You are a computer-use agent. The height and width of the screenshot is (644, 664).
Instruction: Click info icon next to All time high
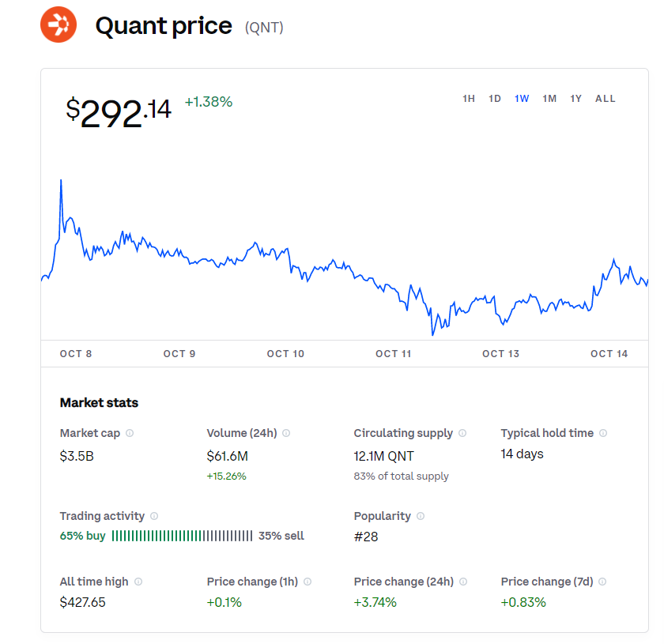tap(138, 582)
